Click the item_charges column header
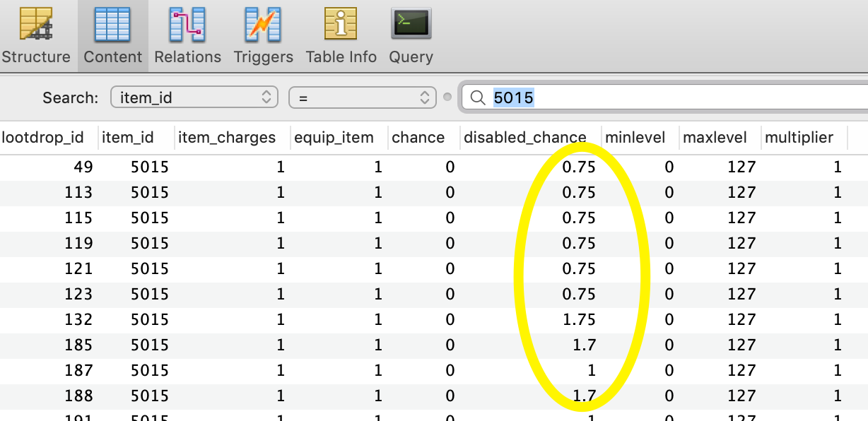Image resolution: width=868 pixels, height=421 pixels. pyautogui.click(x=226, y=138)
